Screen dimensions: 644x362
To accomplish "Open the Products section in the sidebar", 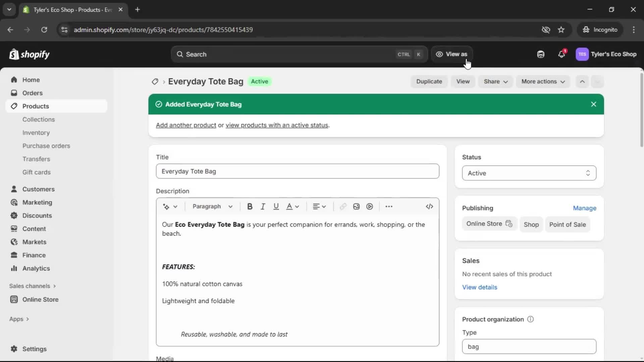I will click(35, 106).
